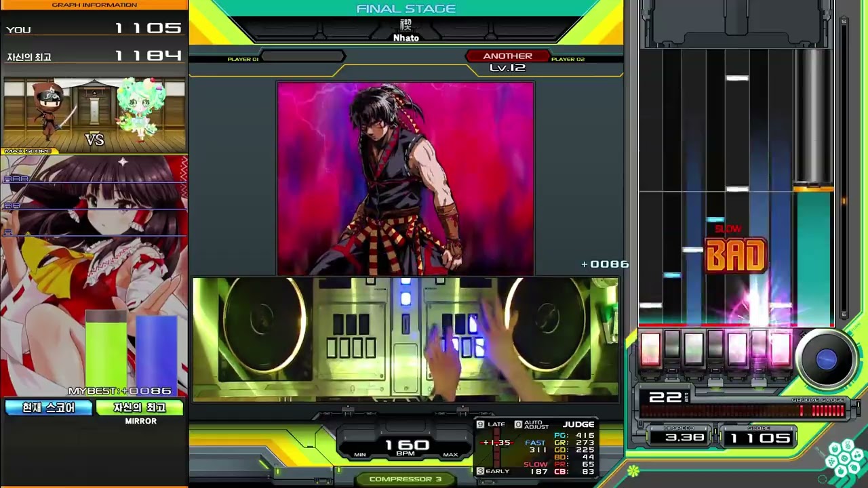Click the number 0 key icon next to AUTO ADJUST
Screen dimensions: 868x488
pos(518,424)
